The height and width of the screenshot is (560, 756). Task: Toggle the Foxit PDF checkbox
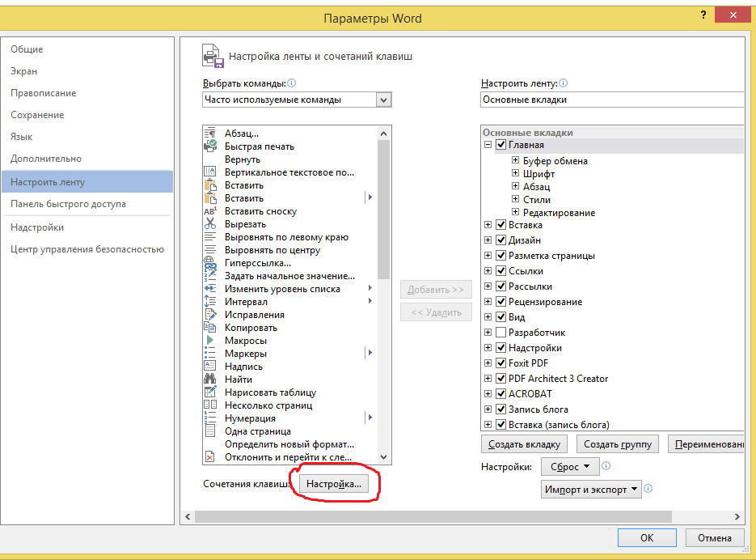tap(501, 363)
